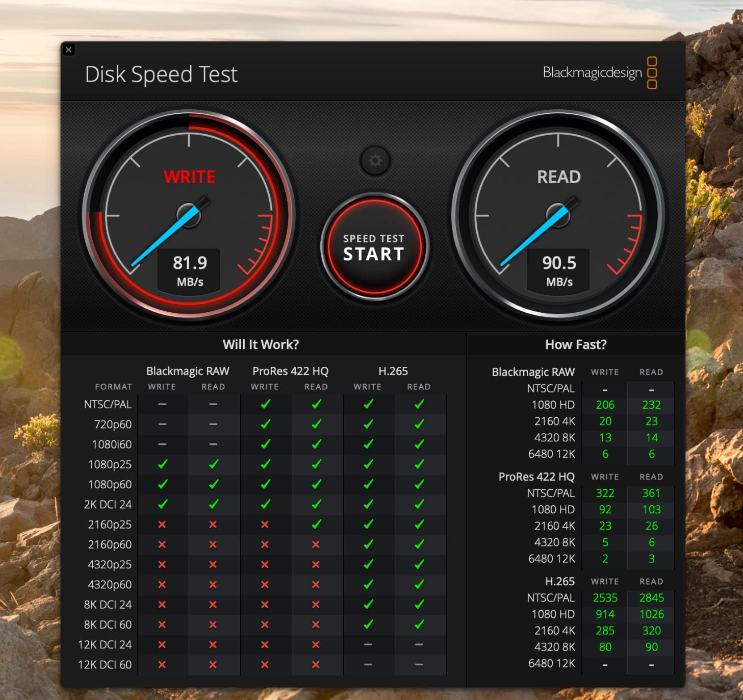Click the 2K DCI 24 Blackmagic RAW read checkmark
Screen dimensions: 743x700
coord(214,504)
